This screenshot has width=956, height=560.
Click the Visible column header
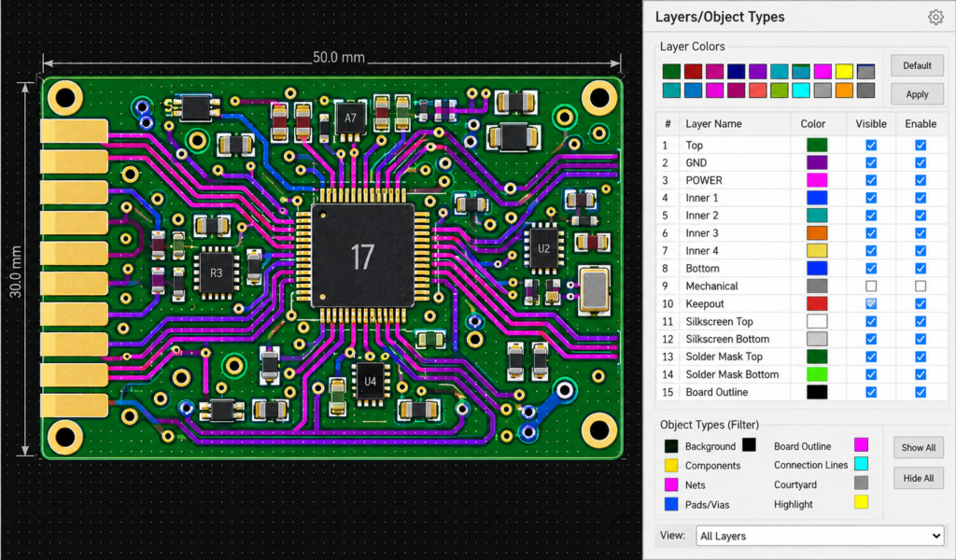click(871, 124)
